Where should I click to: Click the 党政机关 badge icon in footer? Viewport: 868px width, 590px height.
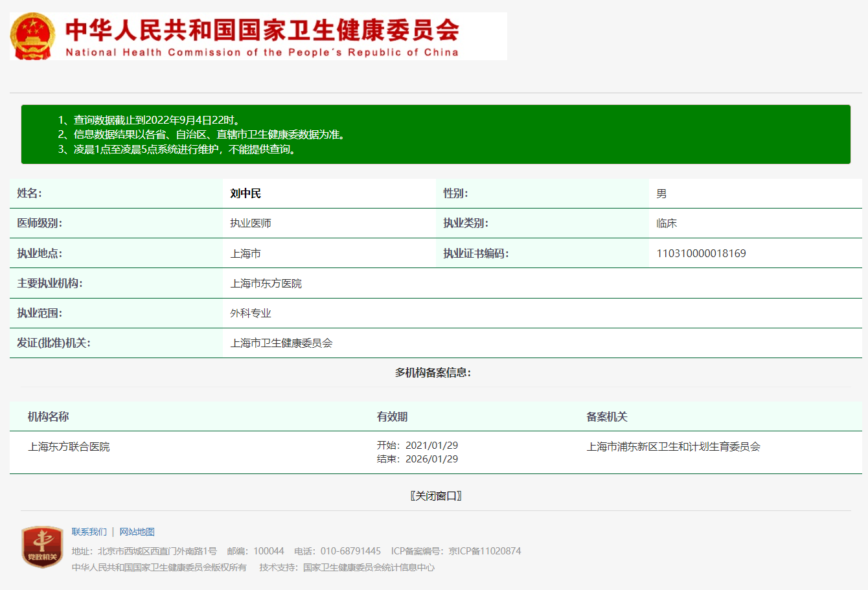point(42,547)
